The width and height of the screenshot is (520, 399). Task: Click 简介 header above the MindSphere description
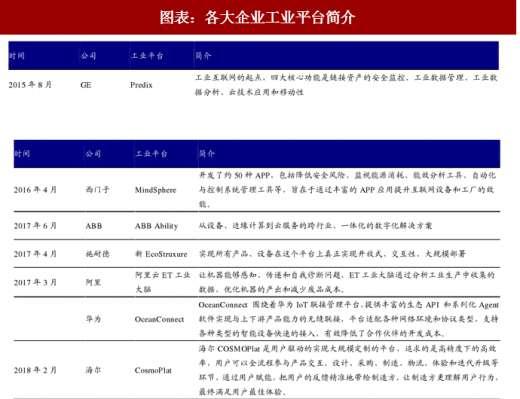click(x=207, y=153)
